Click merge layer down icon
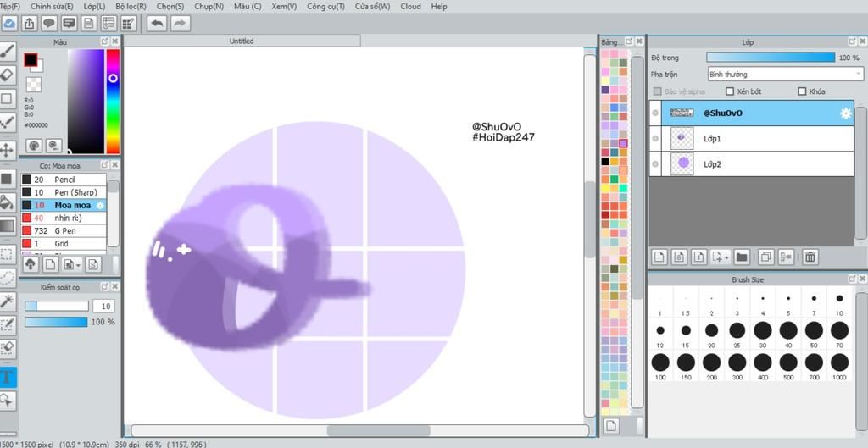 (x=786, y=257)
